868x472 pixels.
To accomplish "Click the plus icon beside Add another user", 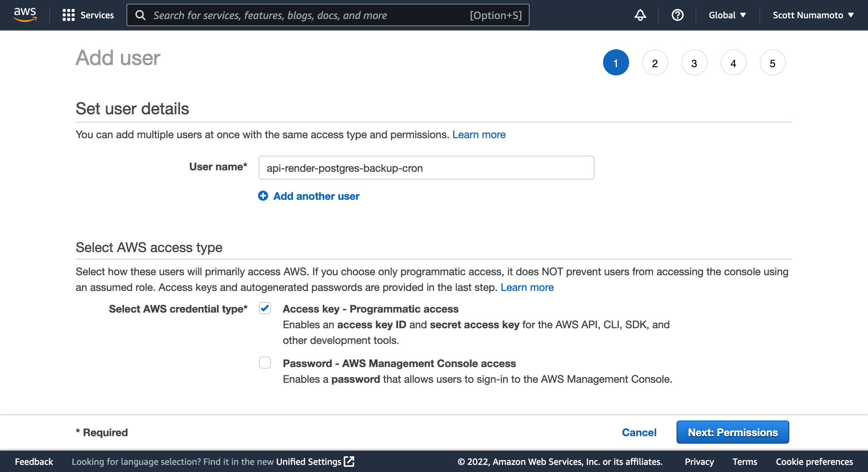I will click(x=263, y=196).
